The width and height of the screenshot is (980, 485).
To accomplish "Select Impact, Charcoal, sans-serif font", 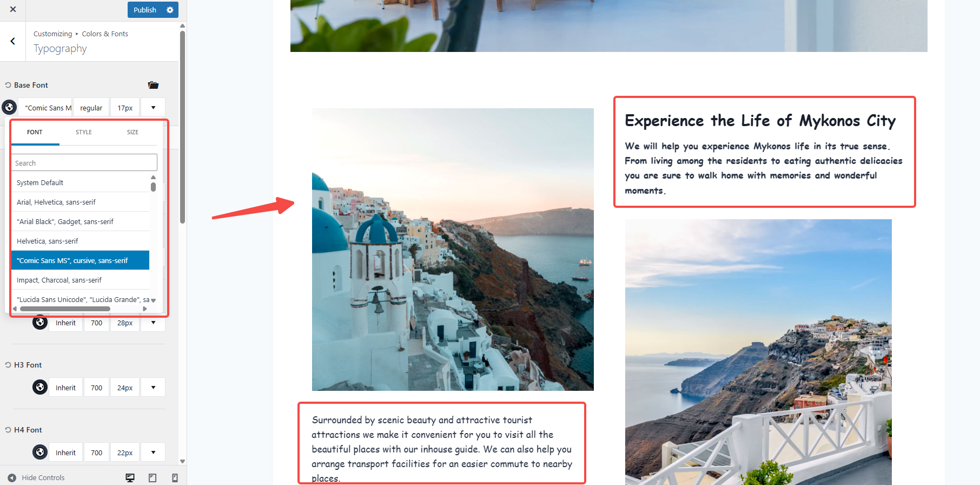I will click(81, 280).
